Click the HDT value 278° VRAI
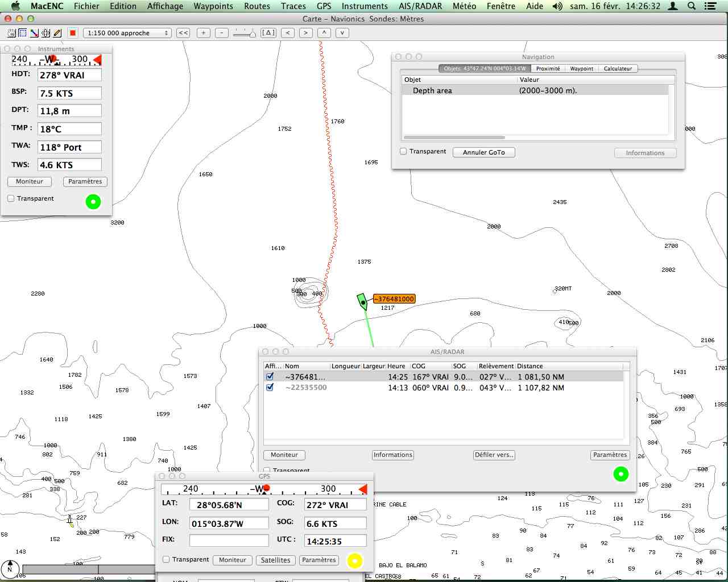The height and width of the screenshot is (582, 728). [69, 75]
